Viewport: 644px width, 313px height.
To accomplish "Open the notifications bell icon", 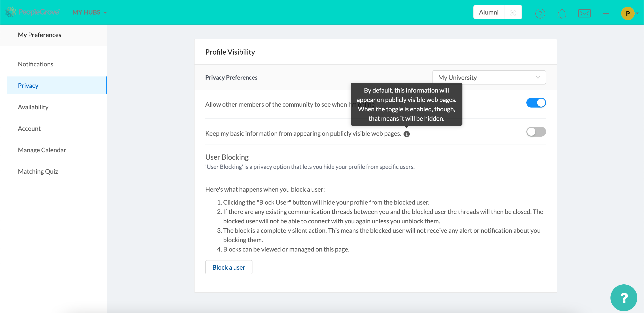I will (561, 13).
